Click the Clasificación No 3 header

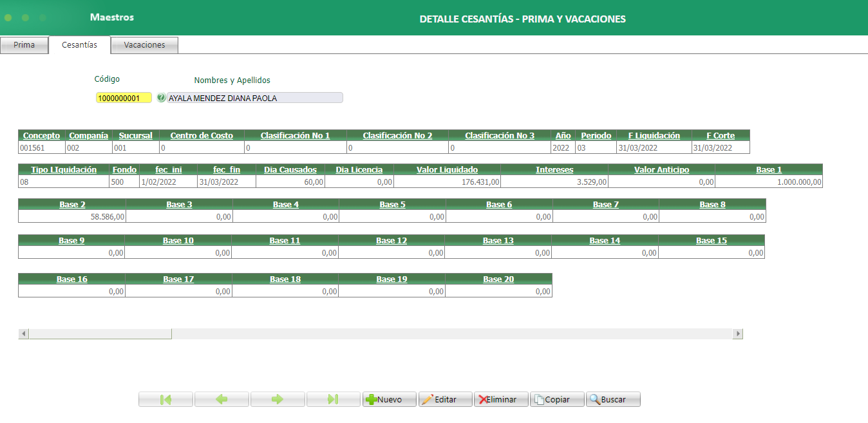(x=500, y=135)
